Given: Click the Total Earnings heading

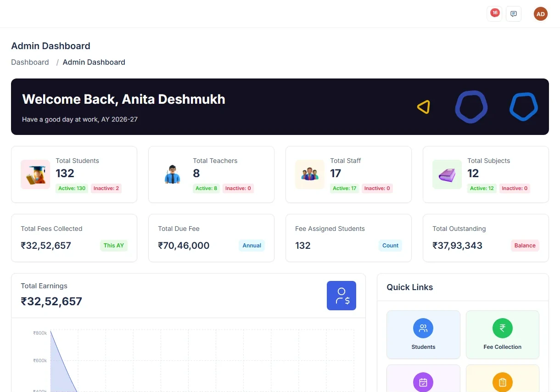Looking at the screenshot, I should click(x=44, y=286).
